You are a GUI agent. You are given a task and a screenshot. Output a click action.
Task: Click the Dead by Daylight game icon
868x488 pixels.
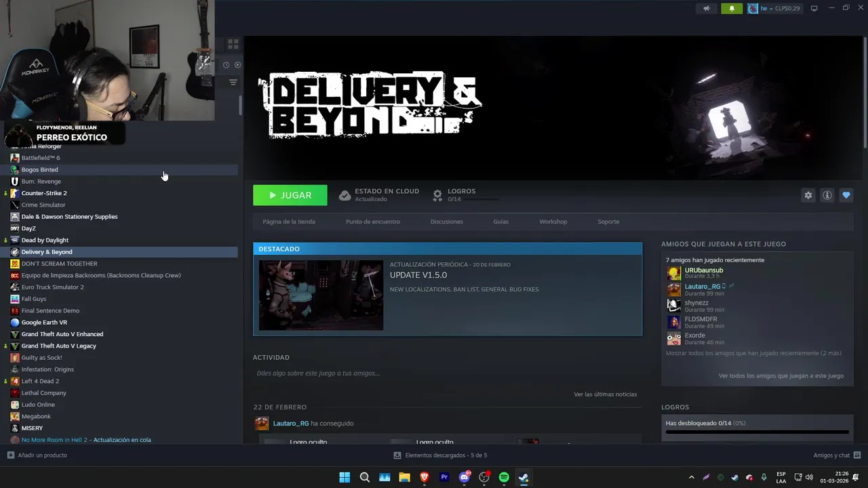pos(15,240)
